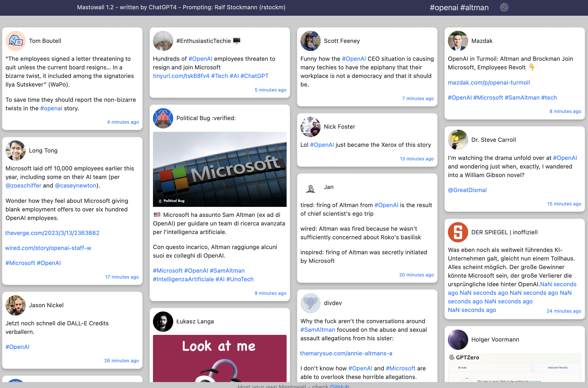Image resolution: width=588 pixels, height=388 pixels.
Task: Click #IntelligenzaArtificiale hashtag
Action: point(183,279)
